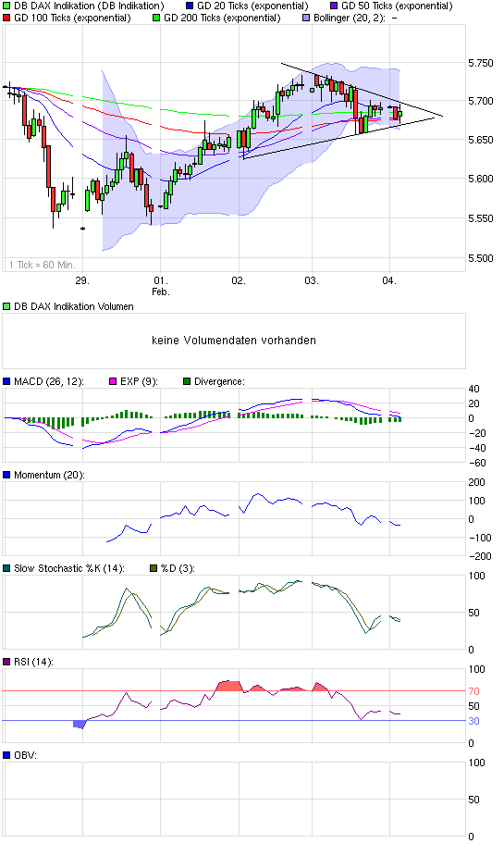The height and width of the screenshot is (856, 504).
Task: Select the 'GD 100 Ticks (exponential)' legend label
Action: [x=72, y=18]
